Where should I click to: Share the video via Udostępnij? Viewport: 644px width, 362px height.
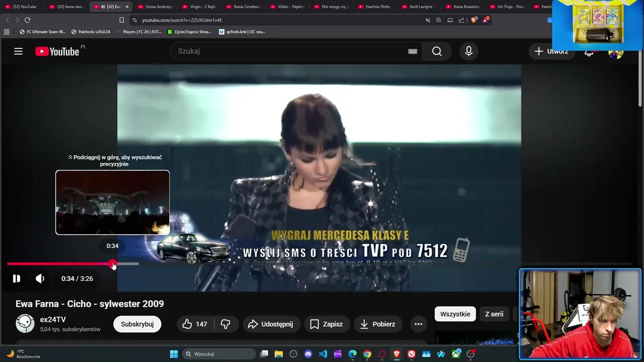(271, 324)
